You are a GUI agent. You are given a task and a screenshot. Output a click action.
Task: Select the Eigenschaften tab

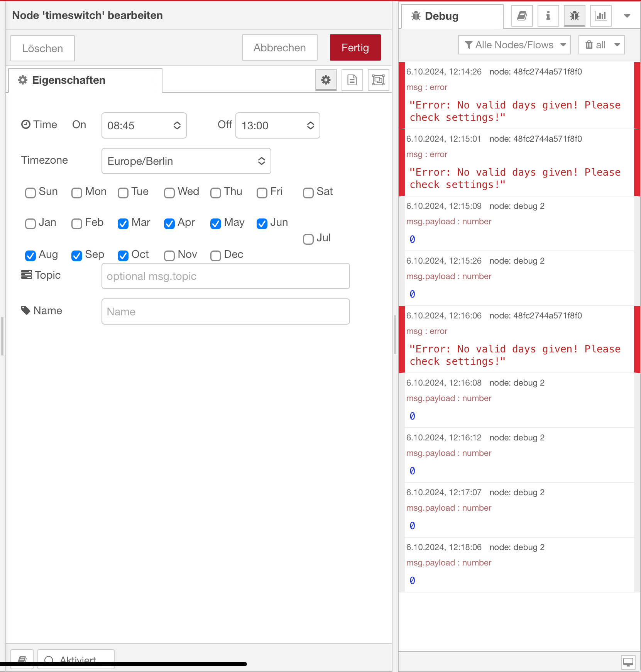(x=85, y=80)
